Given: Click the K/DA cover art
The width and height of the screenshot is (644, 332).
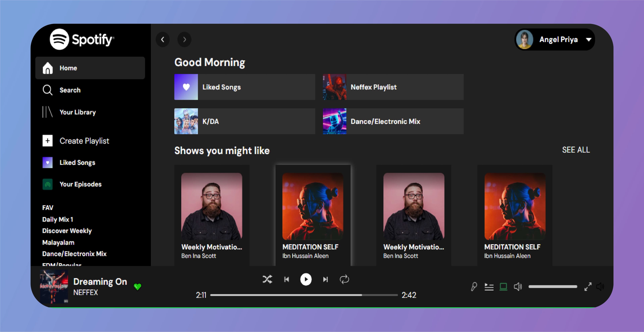Looking at the screenshot, I should [x=186, y=121].
